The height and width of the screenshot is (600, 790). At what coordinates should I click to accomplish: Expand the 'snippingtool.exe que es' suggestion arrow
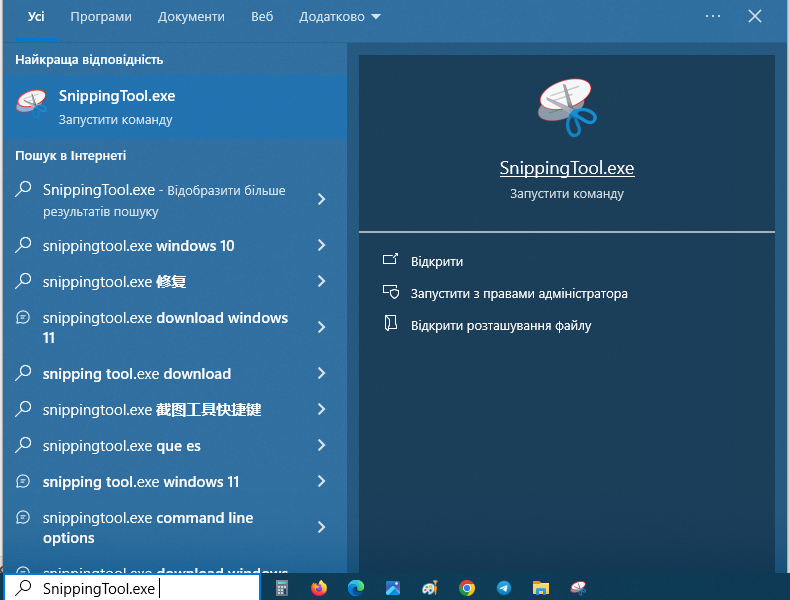pyautogui.click(x=321, y=446)
